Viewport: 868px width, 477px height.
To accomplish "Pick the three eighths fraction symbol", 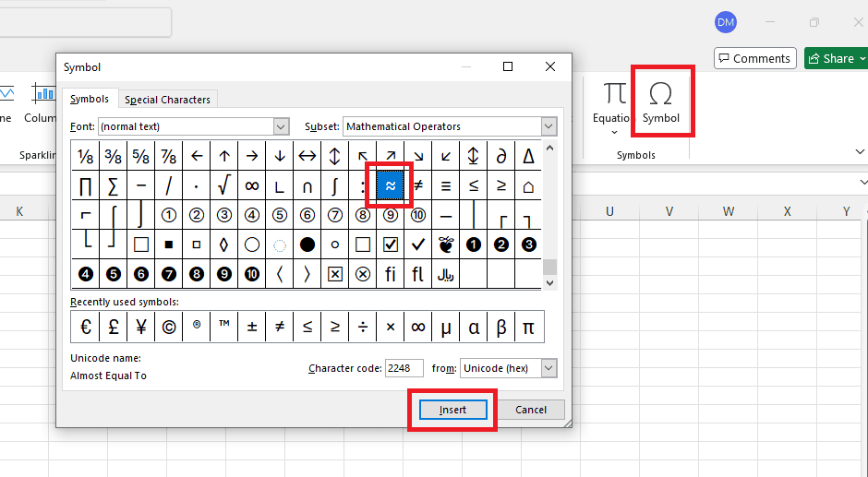I will [x=113, y=157].
